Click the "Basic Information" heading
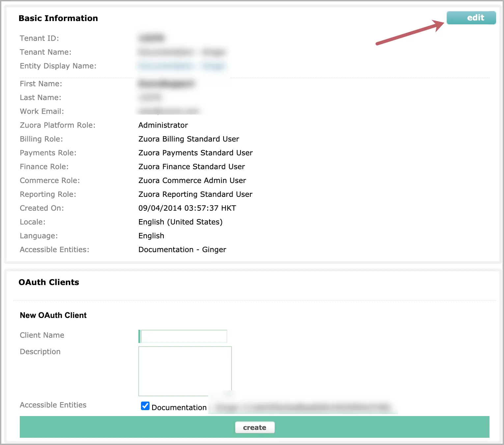The height and width of the screenshot is (445, 504). point(58,18)
